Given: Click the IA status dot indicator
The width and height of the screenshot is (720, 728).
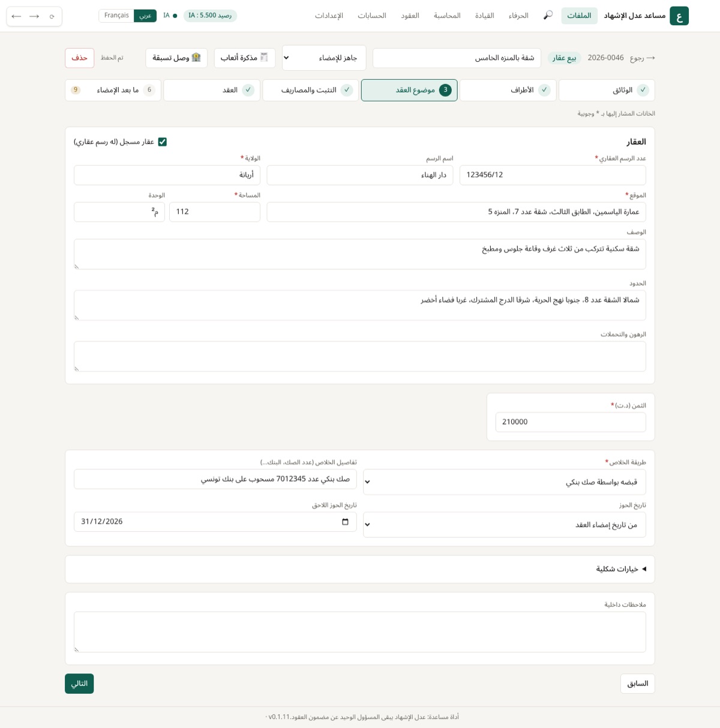Looking at the screenshot, I should pyautogui.click(x=175, y=16).
